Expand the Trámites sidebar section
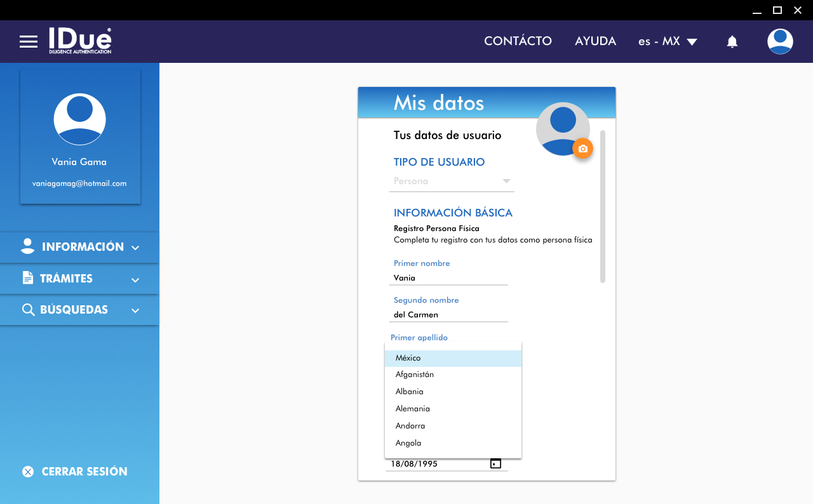Viewport: 813px width, 504px height. pos(79,279)
